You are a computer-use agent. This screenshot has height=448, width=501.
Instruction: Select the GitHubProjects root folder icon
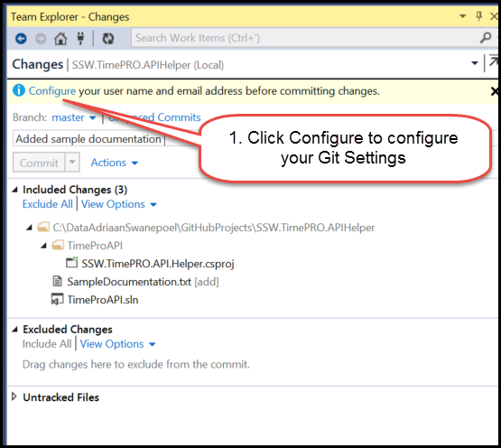pos(43,227)
